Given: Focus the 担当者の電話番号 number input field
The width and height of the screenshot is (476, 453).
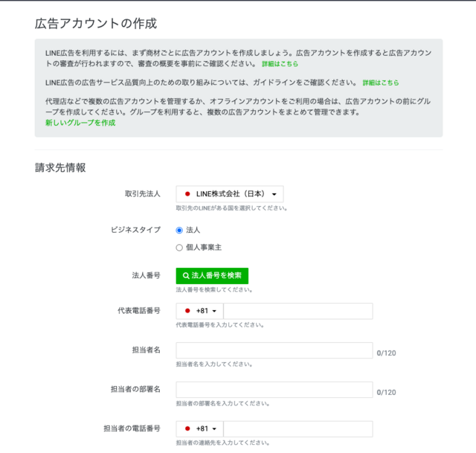Looking at the screenshot, I should point(298,428).
